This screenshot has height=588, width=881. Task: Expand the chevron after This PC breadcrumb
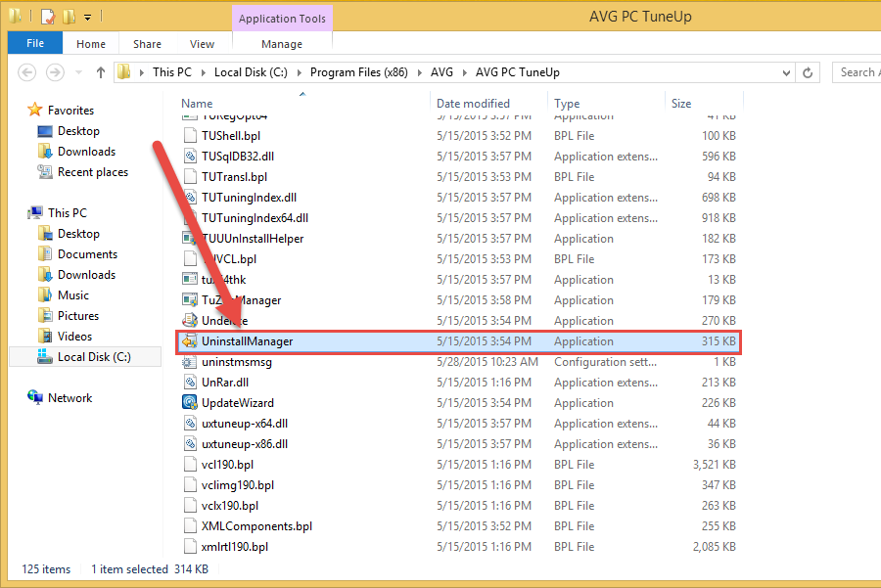[x=203, y=72]
